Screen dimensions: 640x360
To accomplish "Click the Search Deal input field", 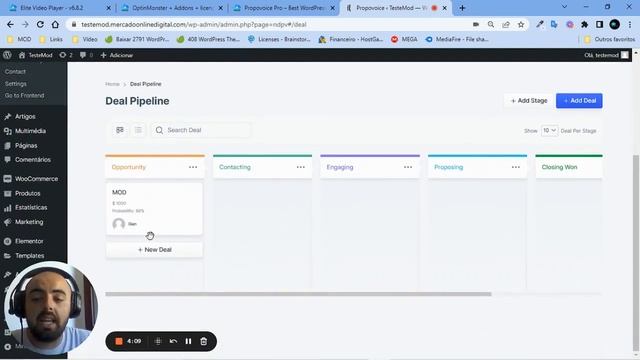I will 201,130.
